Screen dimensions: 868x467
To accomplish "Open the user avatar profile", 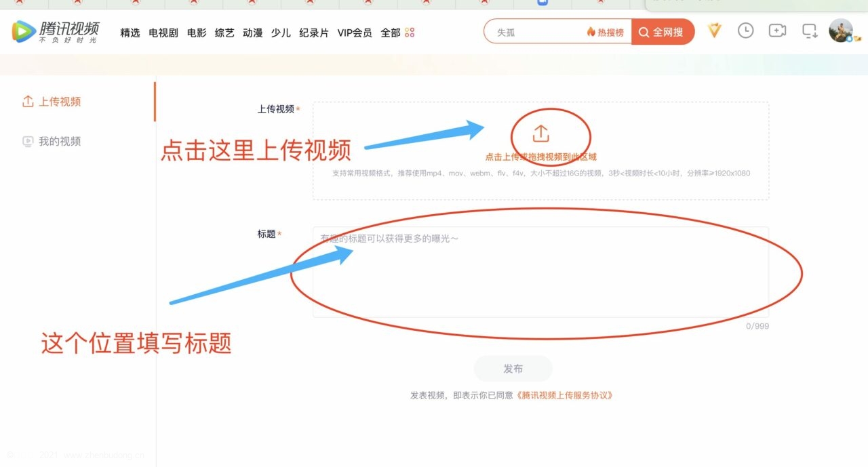I will point(841,31).
